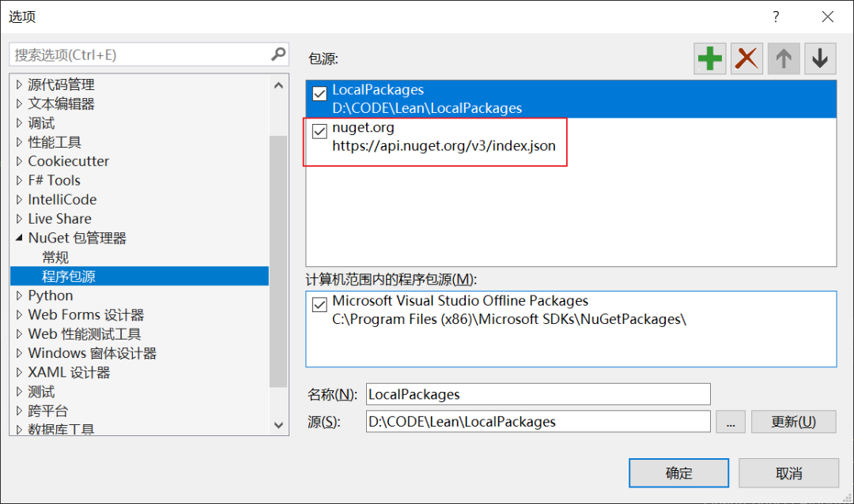Expand the Live Share tree node
This screenshot has height=504, width=854.
click(19, 219)
